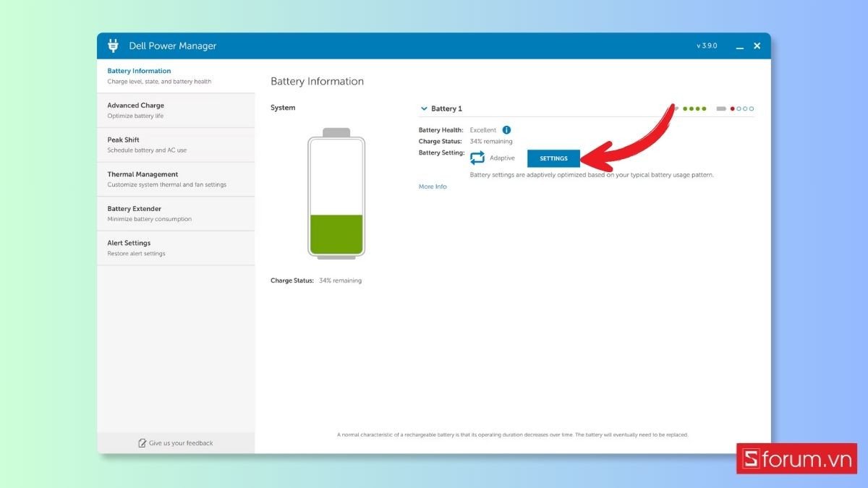Click the green battery health dots
The image size is (868, 488).
[694, 109]
